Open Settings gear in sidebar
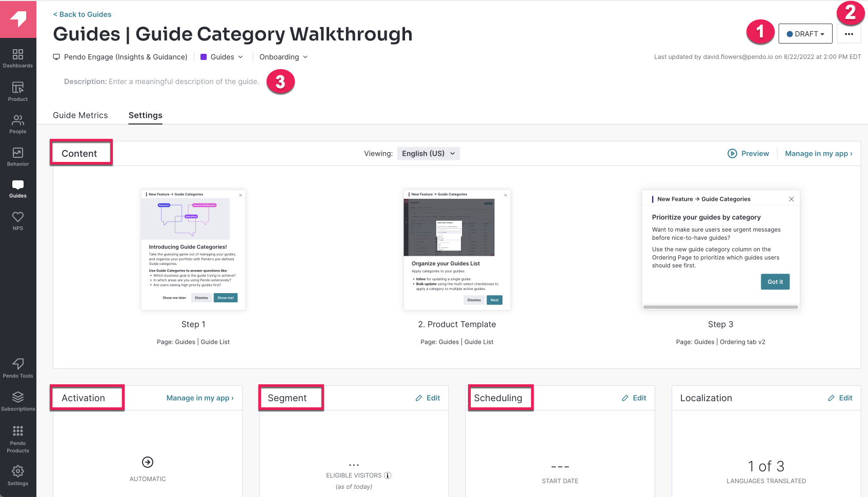 pos(18,475)
